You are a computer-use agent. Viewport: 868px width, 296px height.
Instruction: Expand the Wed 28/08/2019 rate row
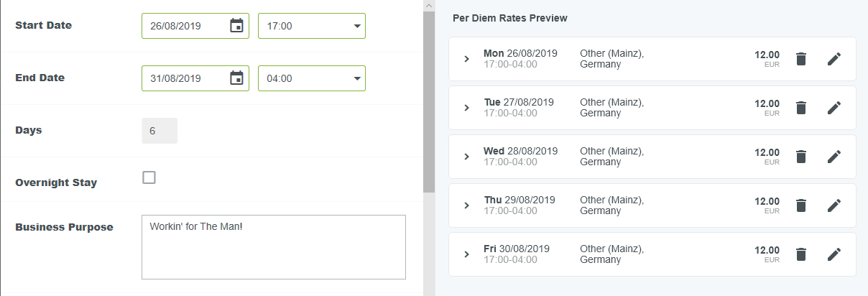click(466, 157)
